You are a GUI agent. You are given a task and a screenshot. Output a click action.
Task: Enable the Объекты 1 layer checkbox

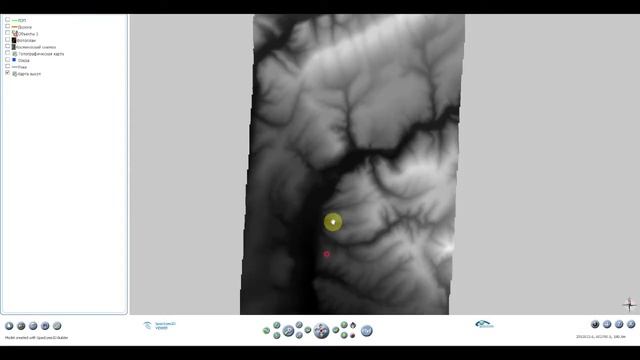7,33
